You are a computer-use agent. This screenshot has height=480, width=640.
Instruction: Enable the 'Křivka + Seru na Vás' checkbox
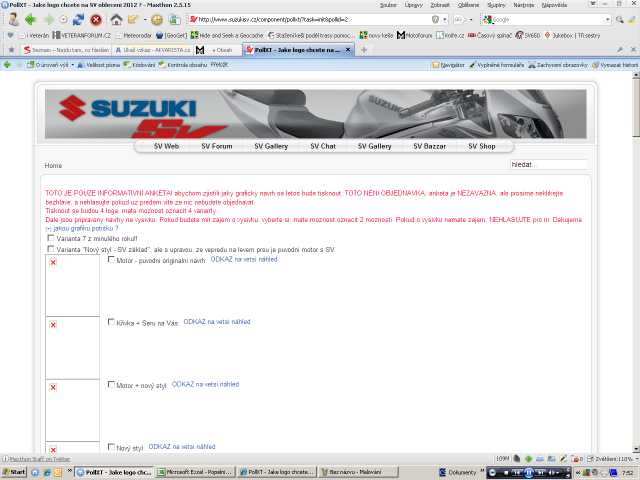[111, 322]
